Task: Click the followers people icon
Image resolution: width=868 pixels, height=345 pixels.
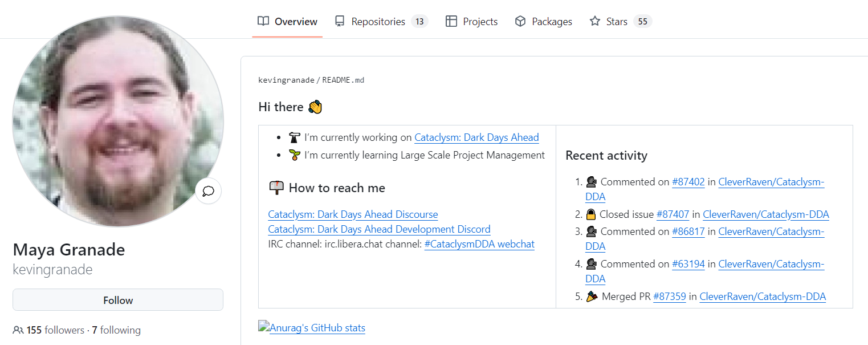Action: 18,330
